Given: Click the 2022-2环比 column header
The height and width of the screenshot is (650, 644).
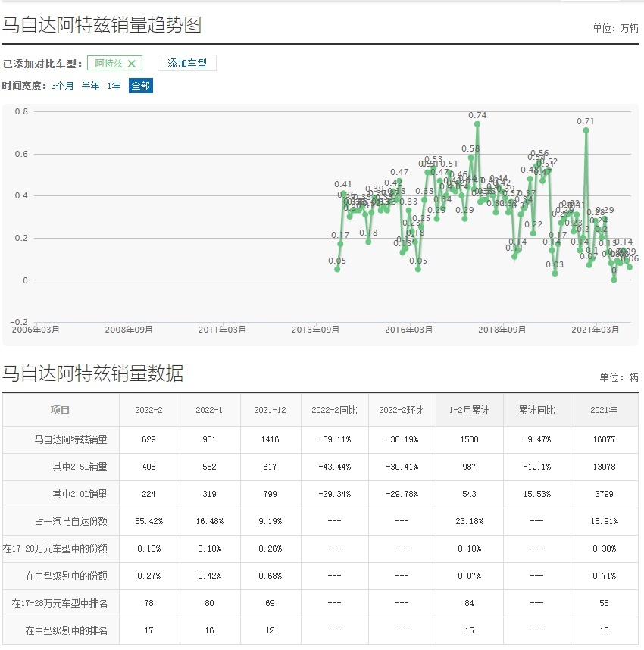Looking at the screenshot, I should coord(402,410).
